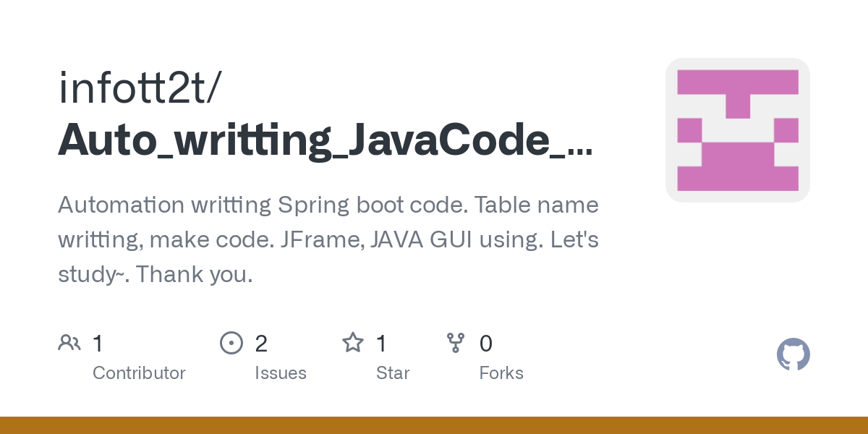Click the Issues label
Screen dimensions: 868x434
[281, 373]
